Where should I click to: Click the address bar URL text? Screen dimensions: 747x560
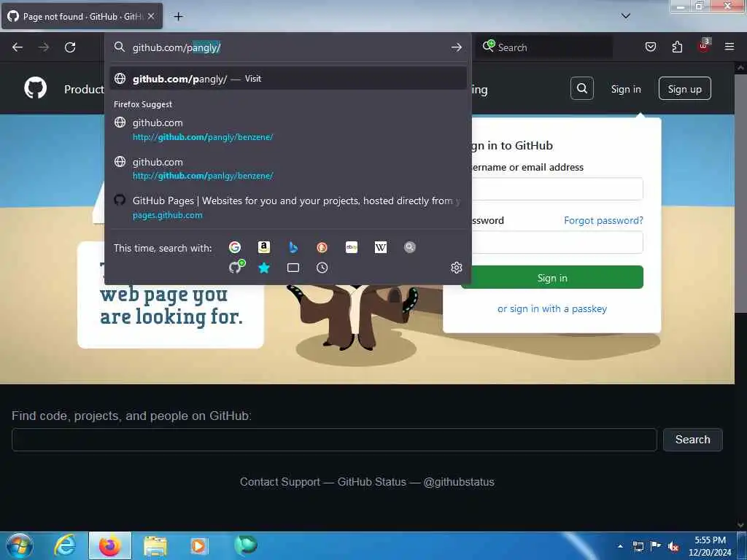pos(177,47)
